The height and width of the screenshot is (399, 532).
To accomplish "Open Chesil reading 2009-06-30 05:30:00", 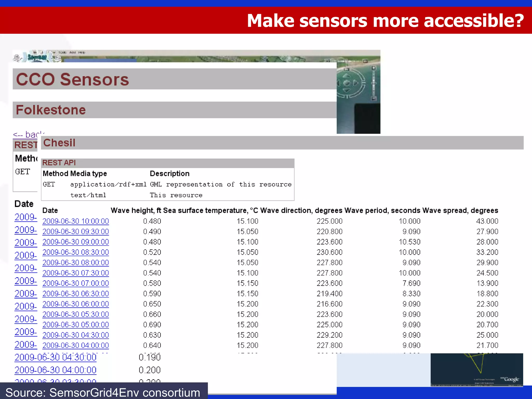I will pos(76,314).
